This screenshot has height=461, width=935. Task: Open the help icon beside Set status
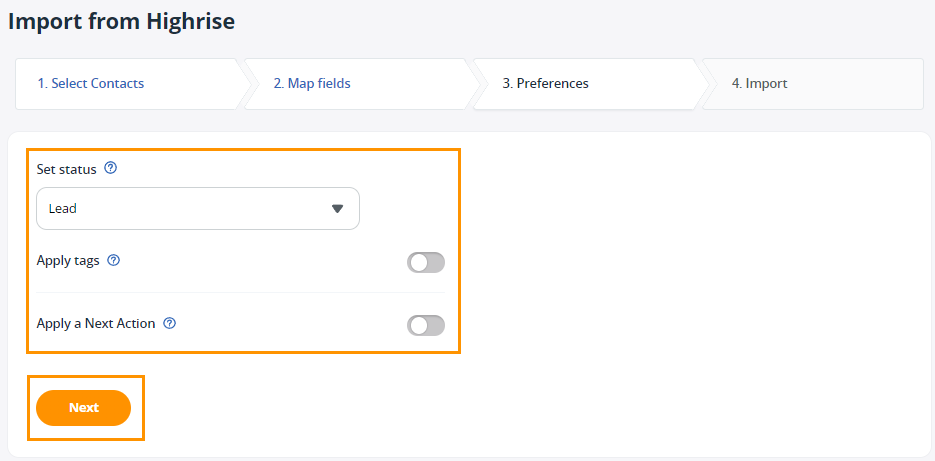click(x=110, y=168)
